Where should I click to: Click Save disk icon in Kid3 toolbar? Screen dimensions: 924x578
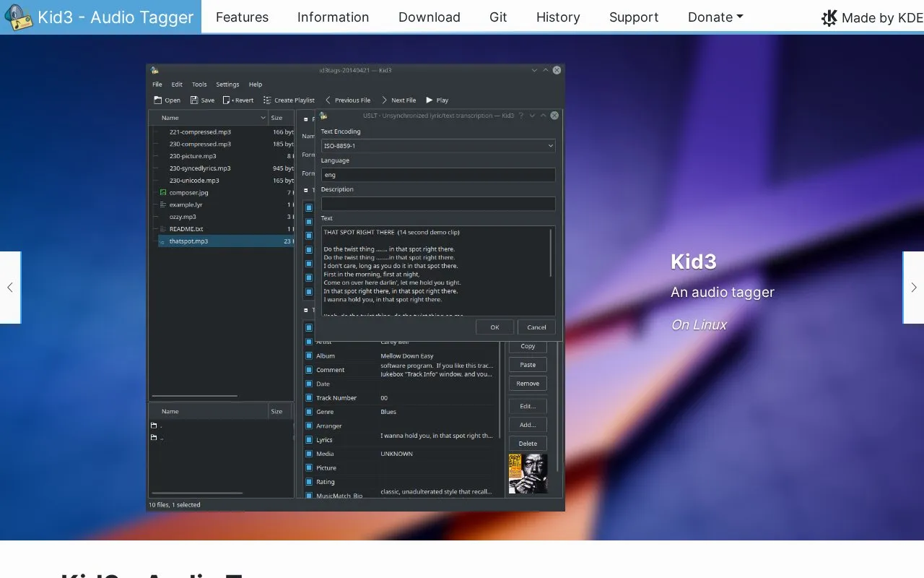point(194,100)
